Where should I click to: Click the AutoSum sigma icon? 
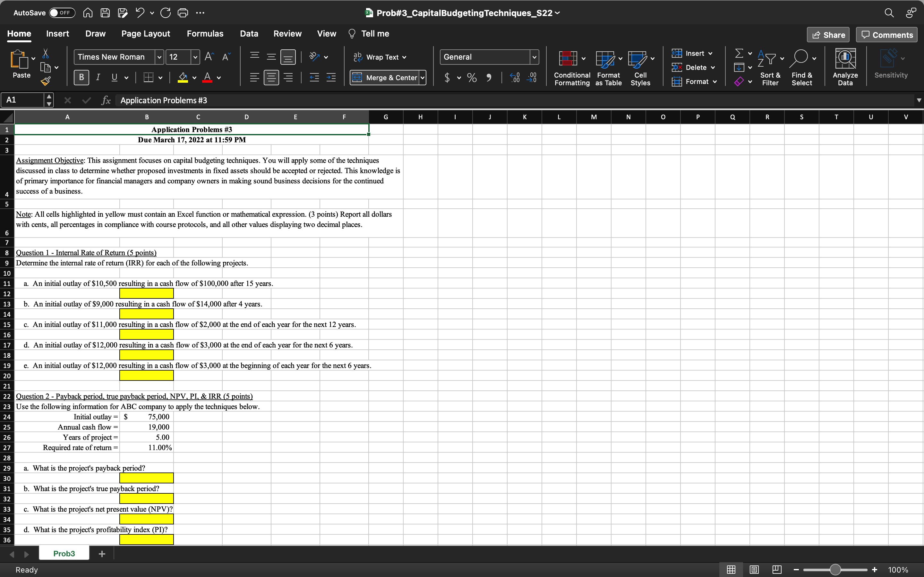click(739, 53)
